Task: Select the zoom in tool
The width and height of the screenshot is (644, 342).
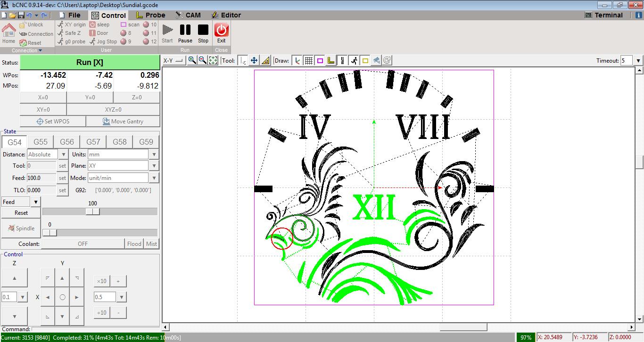Action: click(193, 60)
